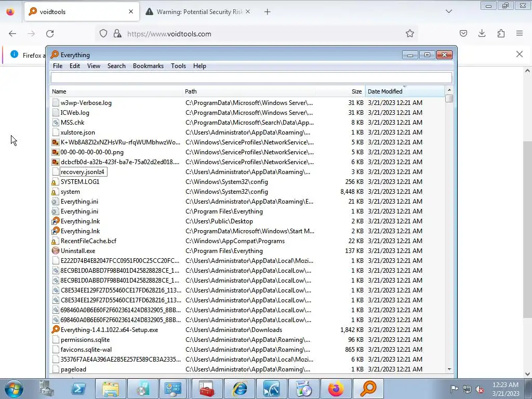Click the Uninstall.exe icon

(55, 251)
